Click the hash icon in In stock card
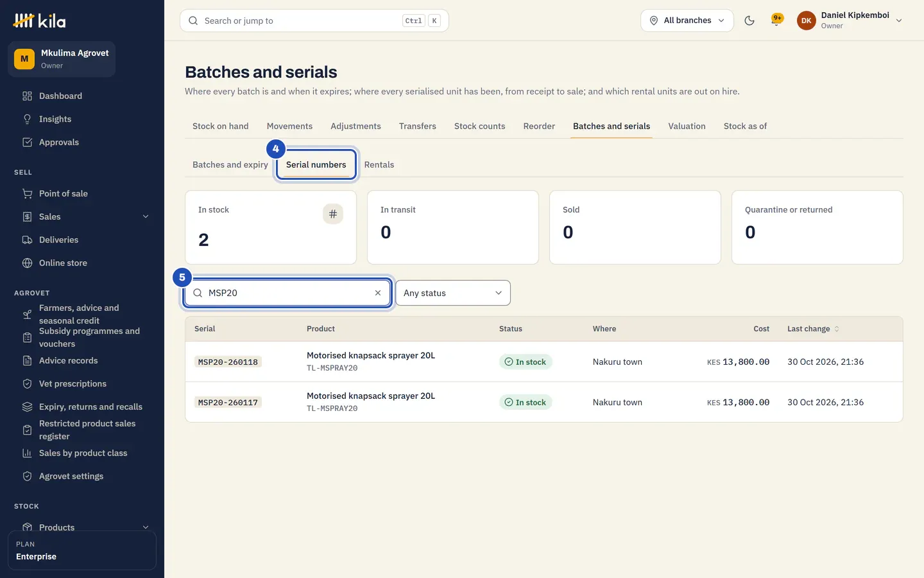The height and width of the screenshot is (578, 924). [332, 214]
